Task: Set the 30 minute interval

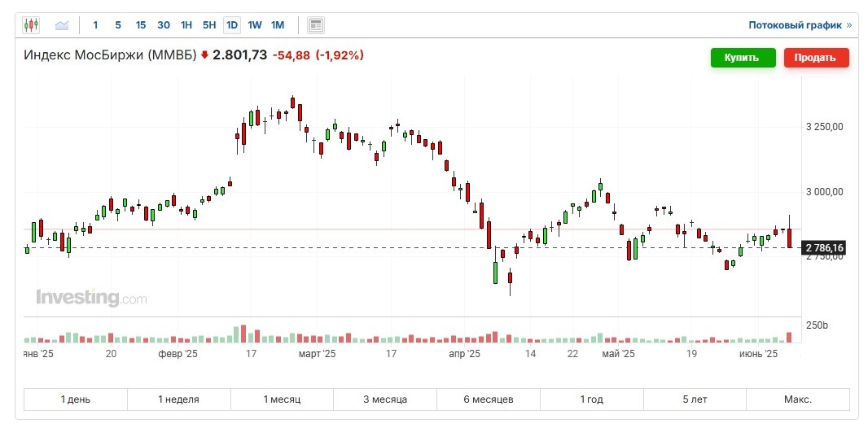Action: coord(164,25)
